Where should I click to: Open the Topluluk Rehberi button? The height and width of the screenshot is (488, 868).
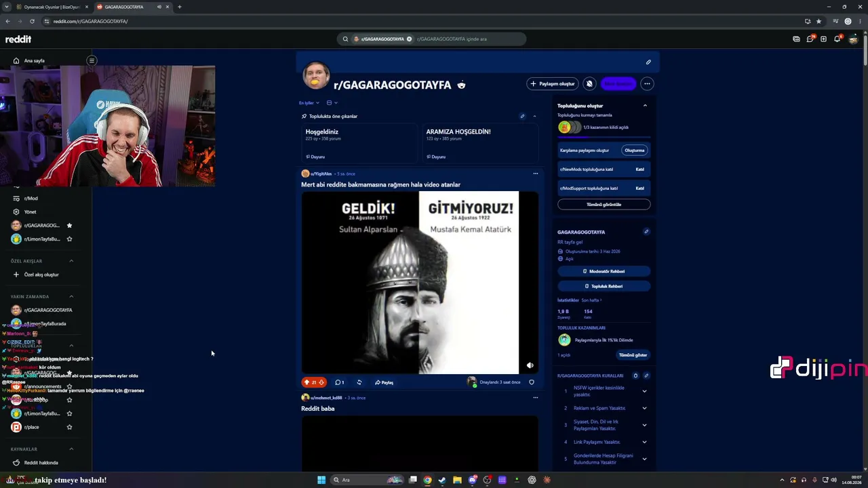click(604, 286)
